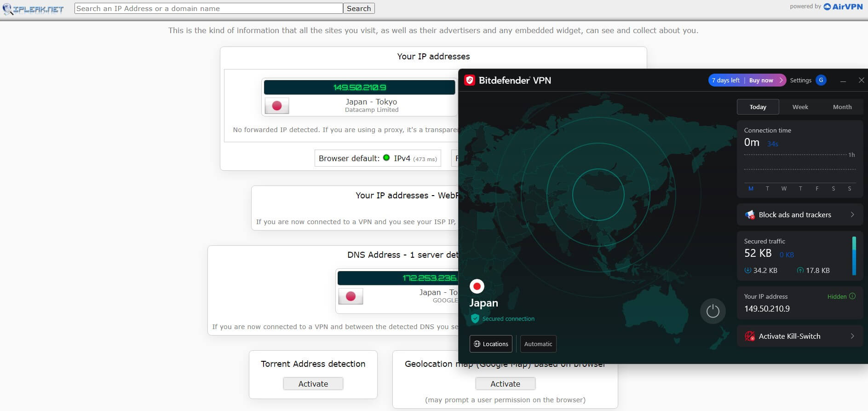The height and width of the screenshot is (411, 868).
Task: Click the upload arrow icon beside 17.8 KB
Action: 800,270
